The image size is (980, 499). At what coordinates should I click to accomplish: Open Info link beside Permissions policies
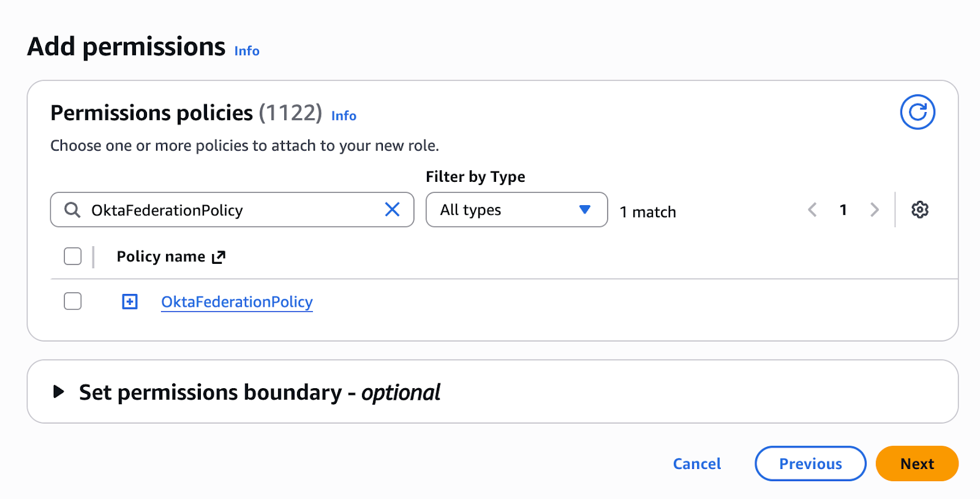[344, 116]
